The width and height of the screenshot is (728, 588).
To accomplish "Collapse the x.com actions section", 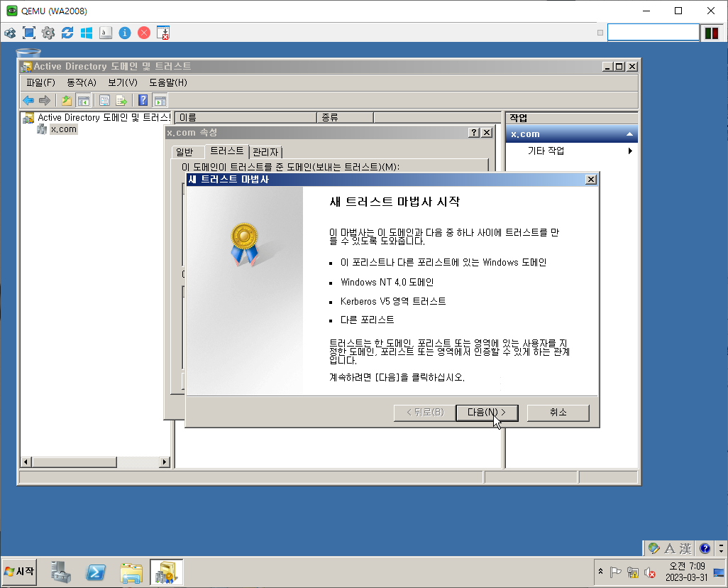I will coord(629,134).
